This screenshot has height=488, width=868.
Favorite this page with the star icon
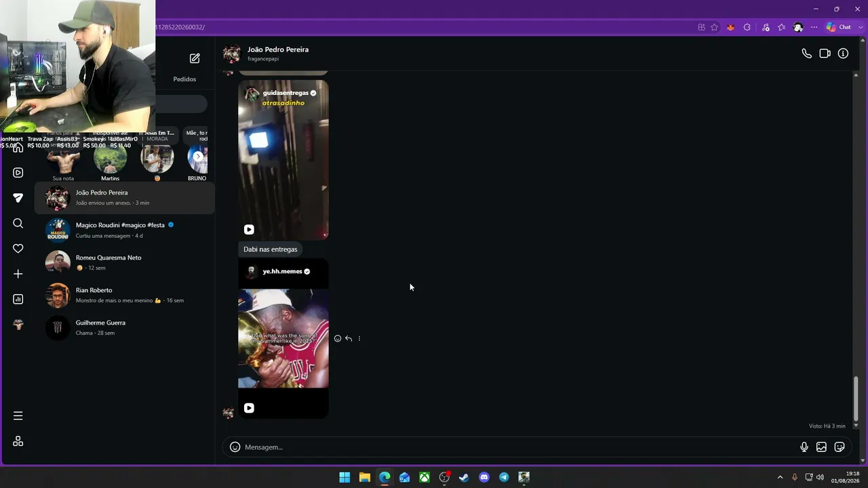pos(714,27)
